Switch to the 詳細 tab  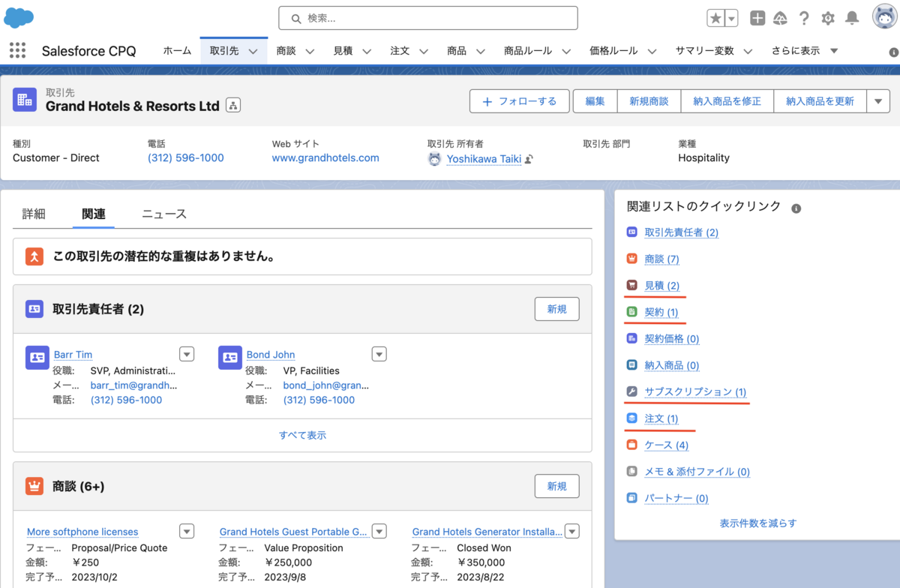pyautogui.click(x=33, y=214)
